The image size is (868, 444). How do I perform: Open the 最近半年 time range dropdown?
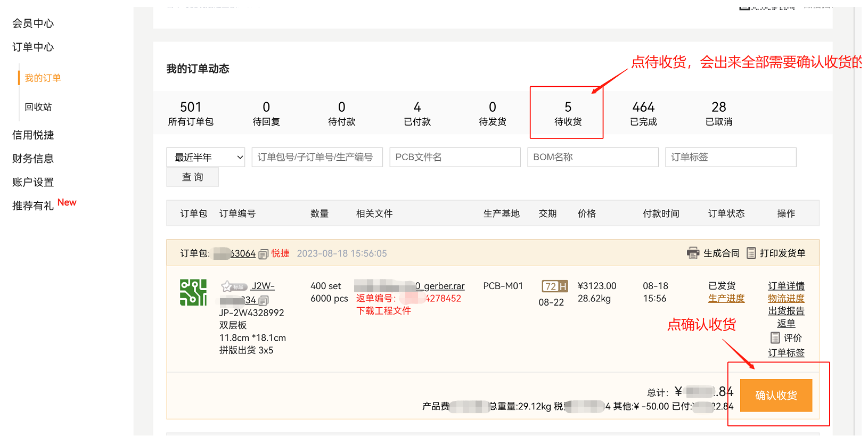pyautogui.click(x=206, y=157)
